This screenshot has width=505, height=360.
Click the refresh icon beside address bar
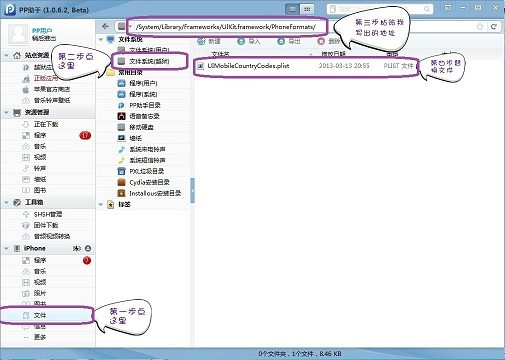coord(494,26)
